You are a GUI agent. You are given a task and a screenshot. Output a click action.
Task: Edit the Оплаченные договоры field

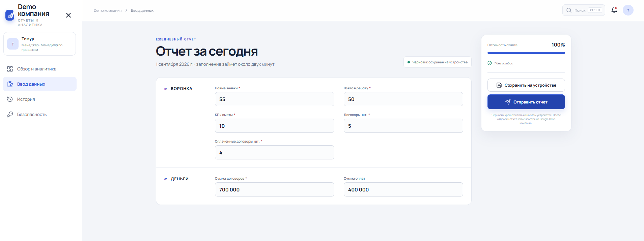[274, 152]
